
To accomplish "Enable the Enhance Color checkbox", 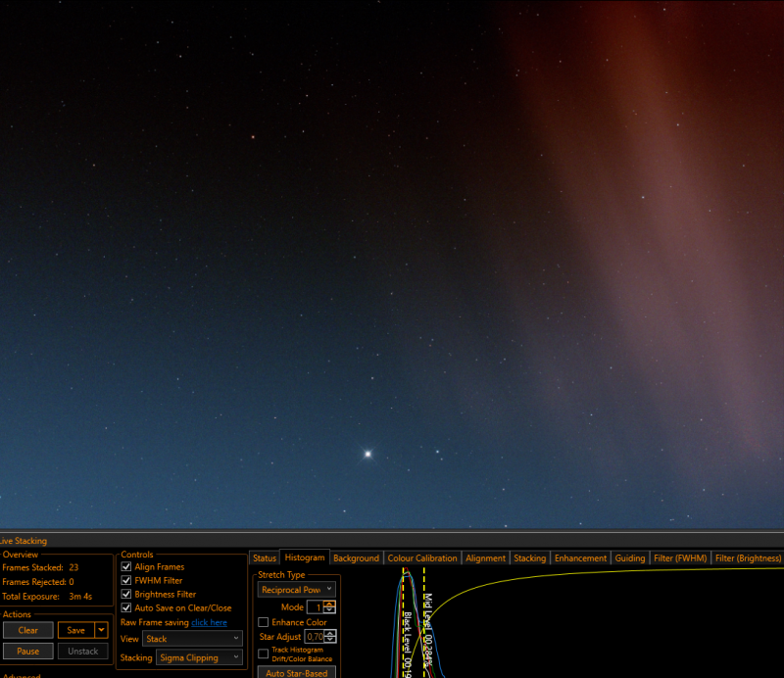I will (263, 622).
